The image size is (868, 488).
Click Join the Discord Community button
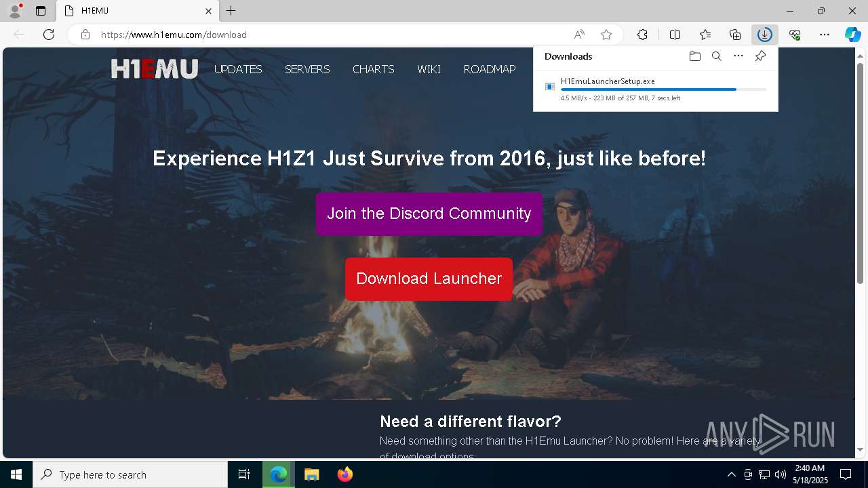429,213
